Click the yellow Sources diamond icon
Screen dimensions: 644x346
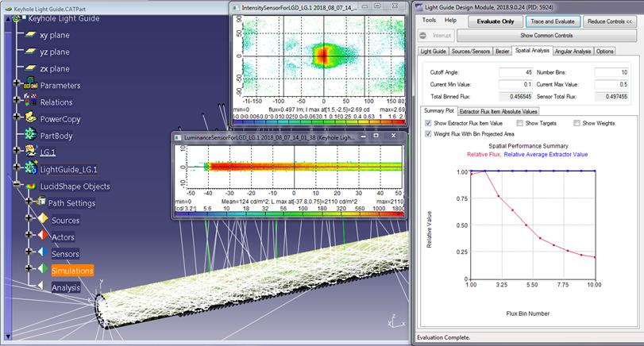[43, 218]
